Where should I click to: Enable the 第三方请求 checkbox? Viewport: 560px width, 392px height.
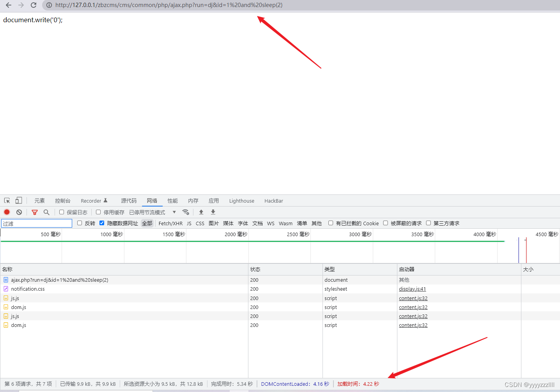pyautogui.click(x=428, y=223)
